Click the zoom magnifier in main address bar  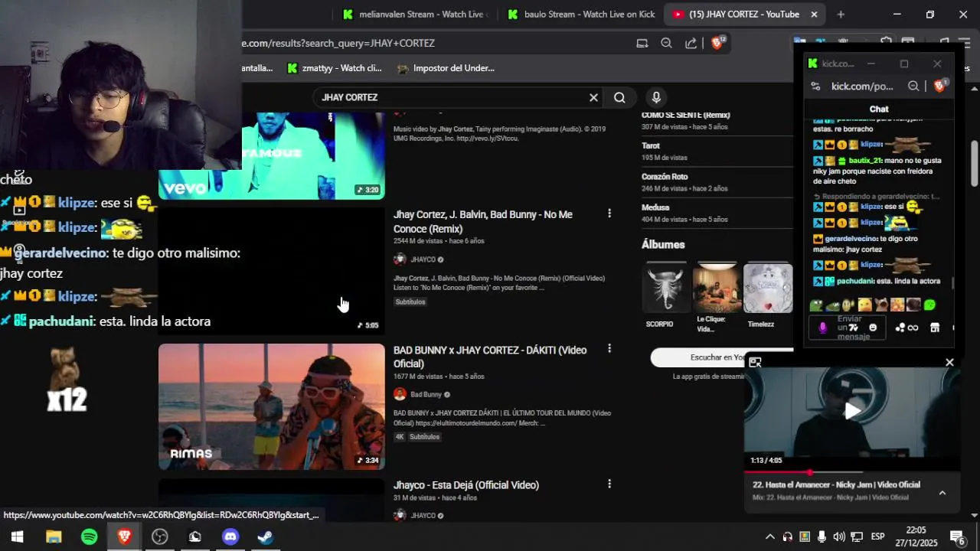[x=666, y=44]
